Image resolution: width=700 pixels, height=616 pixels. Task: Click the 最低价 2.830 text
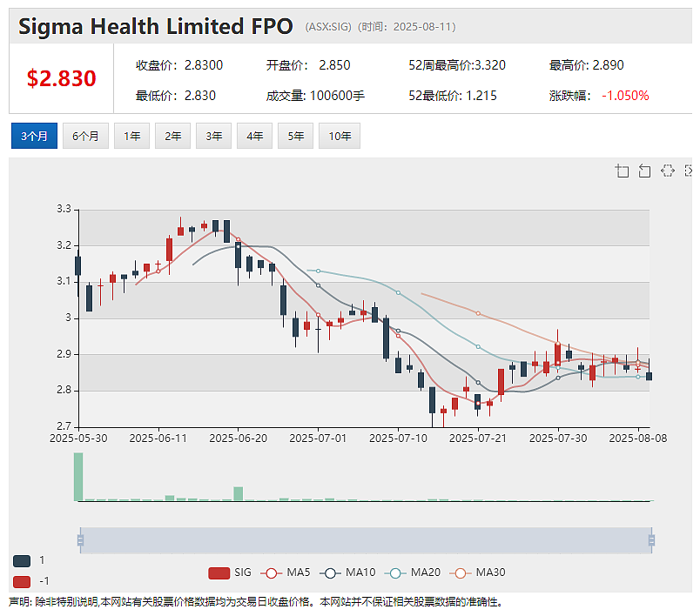pos(176,96)
